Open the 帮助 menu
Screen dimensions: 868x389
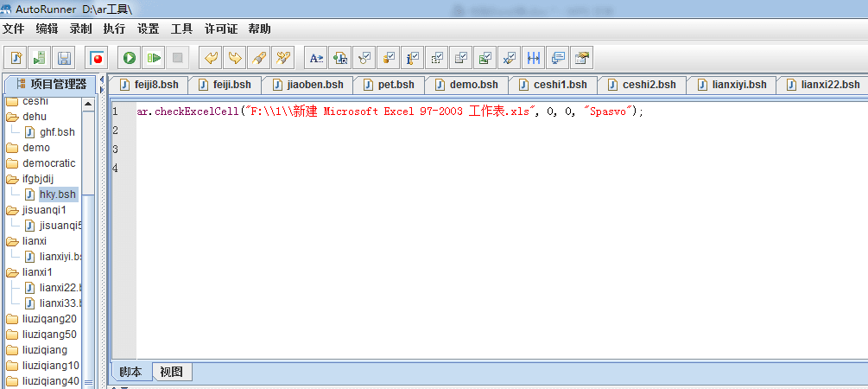260,29
